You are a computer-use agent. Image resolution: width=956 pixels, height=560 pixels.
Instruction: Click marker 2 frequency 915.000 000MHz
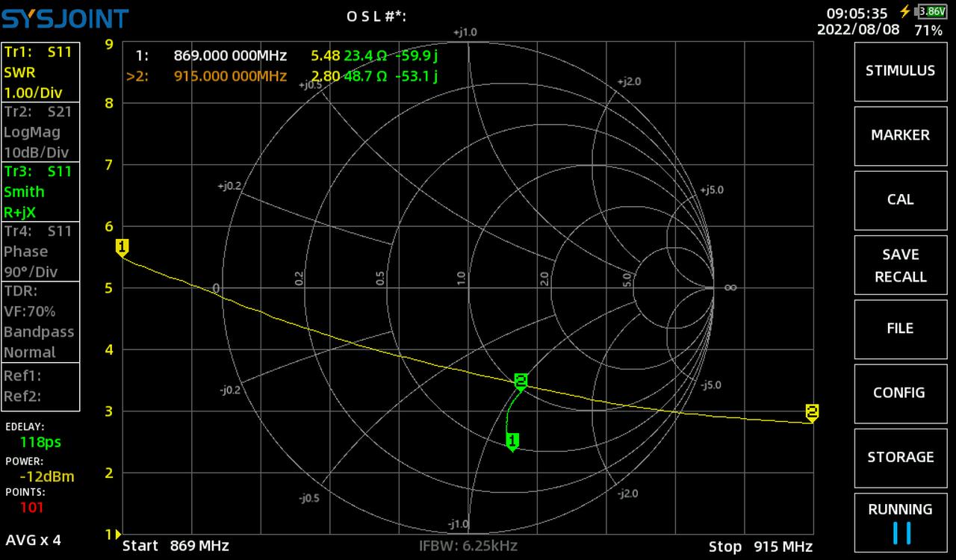230,75
